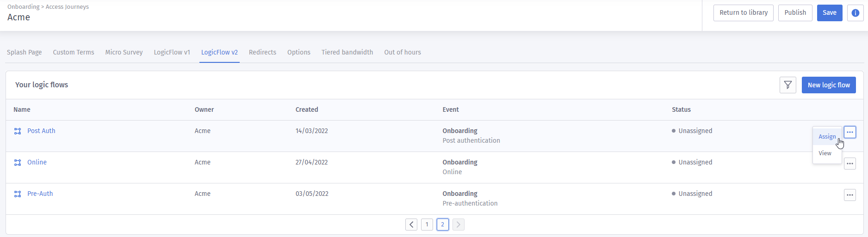Open the Post Auth logic flow link

coord(41,131)
